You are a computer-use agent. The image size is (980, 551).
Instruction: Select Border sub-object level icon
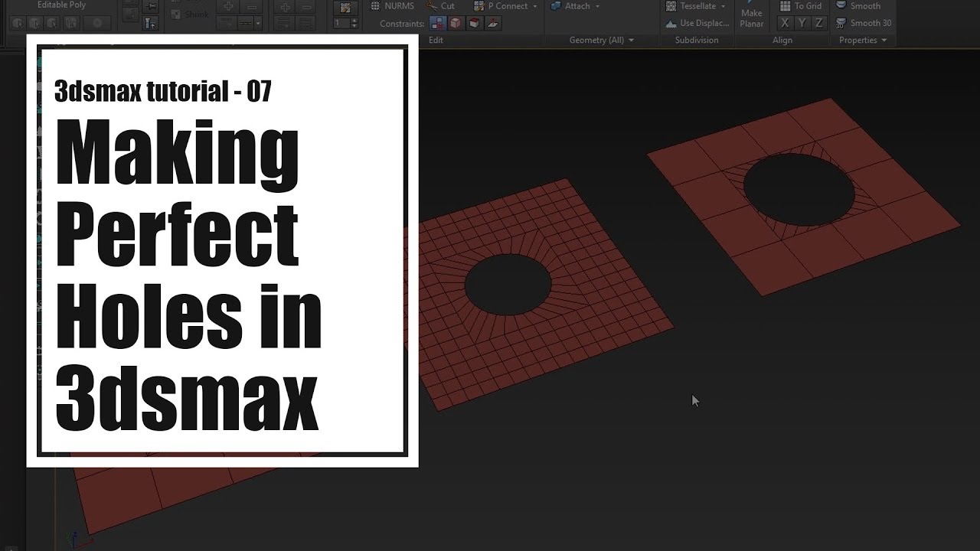coord(53,23)
